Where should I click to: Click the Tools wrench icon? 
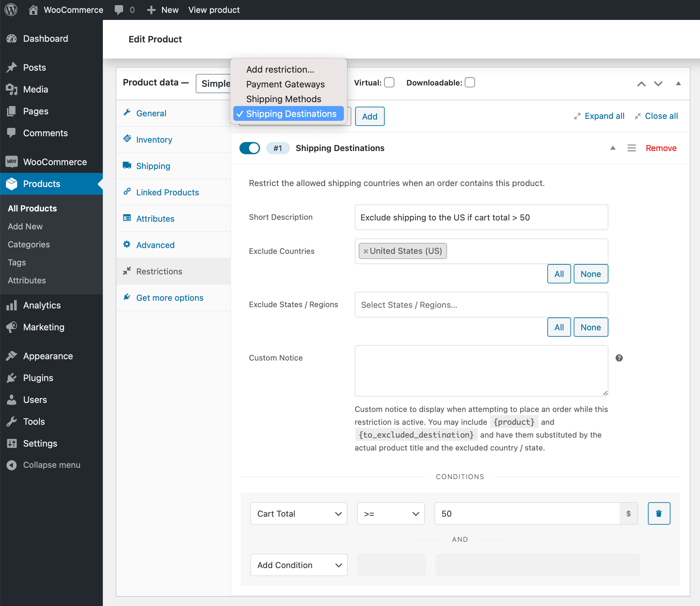[12, 421]
